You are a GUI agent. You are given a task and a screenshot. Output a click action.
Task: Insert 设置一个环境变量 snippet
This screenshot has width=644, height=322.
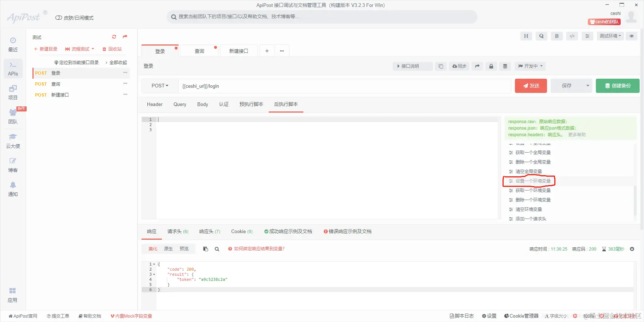tap(533, 181)
